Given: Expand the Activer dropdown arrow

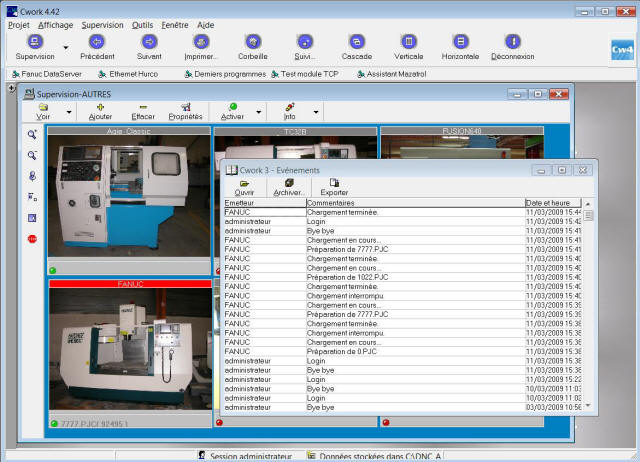Looking at the screenshot, I should (x=259, y=112).
